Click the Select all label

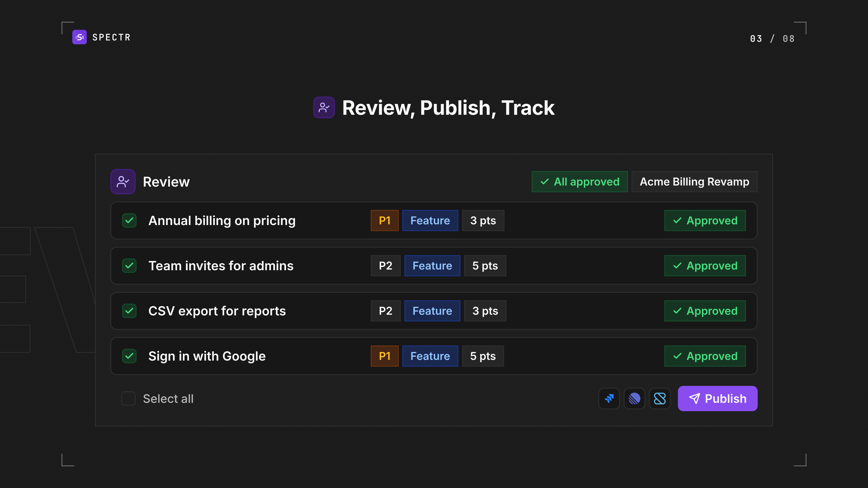click(x=168, y=398)
